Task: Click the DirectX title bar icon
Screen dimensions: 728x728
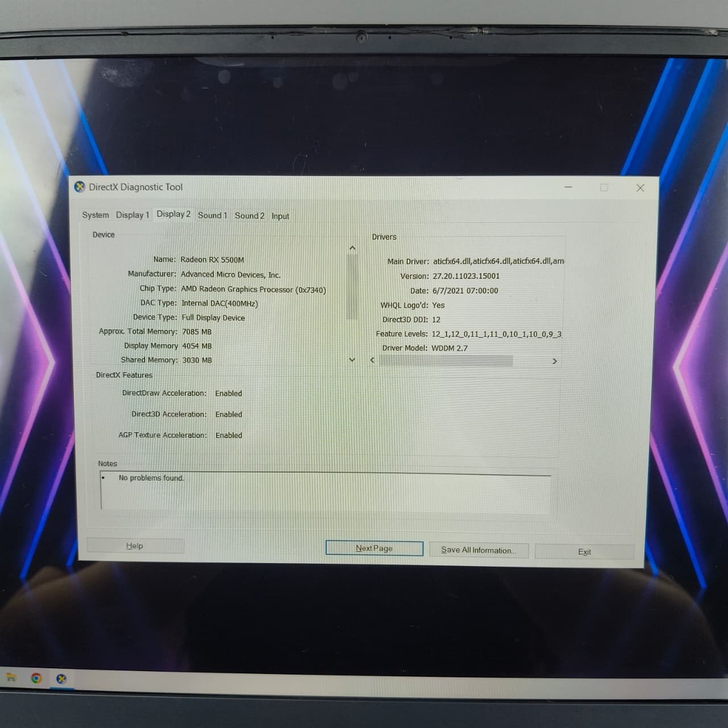Action: click(80, 187)
